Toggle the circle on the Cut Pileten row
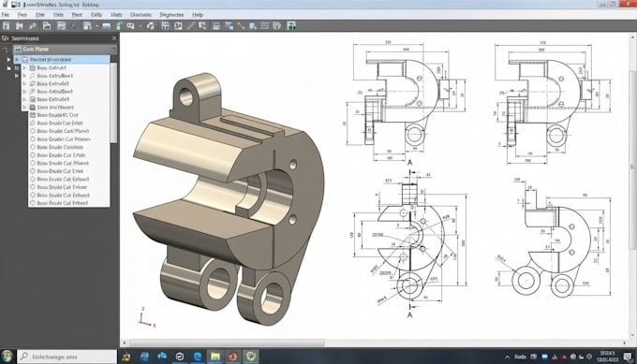 (x=33, y=138)
